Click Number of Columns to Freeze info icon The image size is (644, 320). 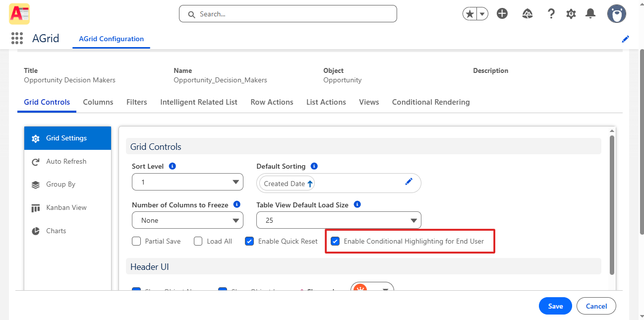[x=237, y=204]
